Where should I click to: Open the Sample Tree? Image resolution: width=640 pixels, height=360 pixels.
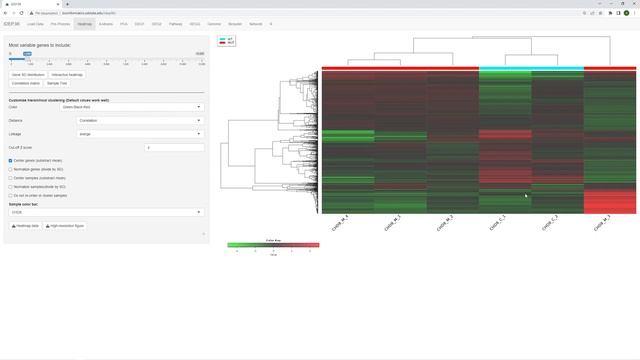click(x=57, y=83)
